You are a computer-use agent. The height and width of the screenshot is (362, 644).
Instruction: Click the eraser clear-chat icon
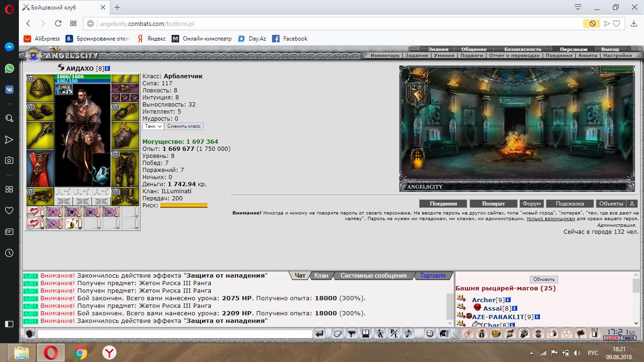point(337,334)
